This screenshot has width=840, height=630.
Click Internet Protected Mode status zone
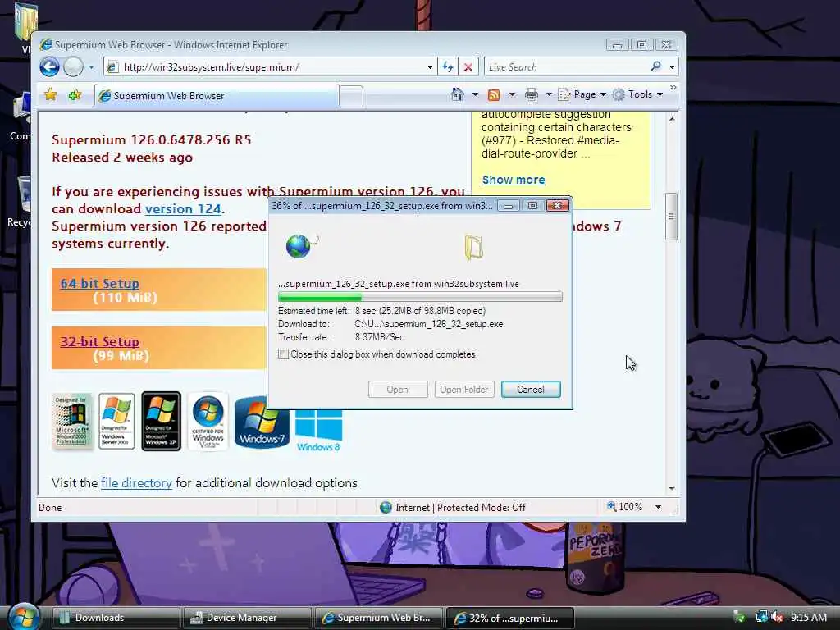(x=453, y=507)
